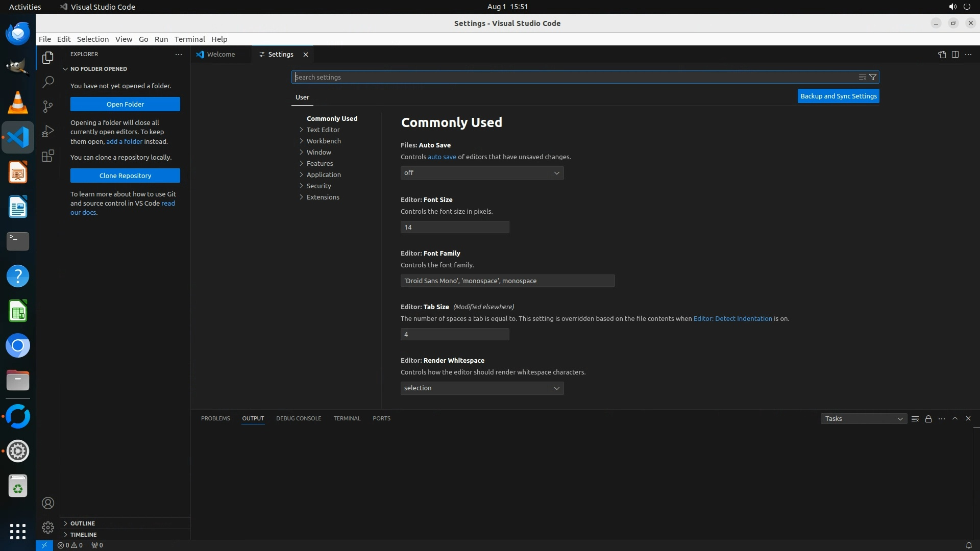Split the editor right icon

(955, 55)
